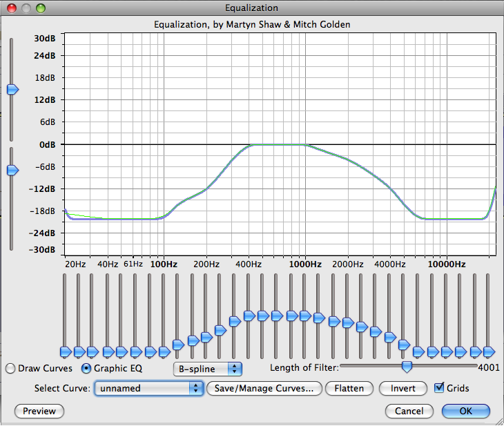Cancel the Equalization dialog
Screen dimensions: 504x426
pyautogui.click(x=409, y=411)
